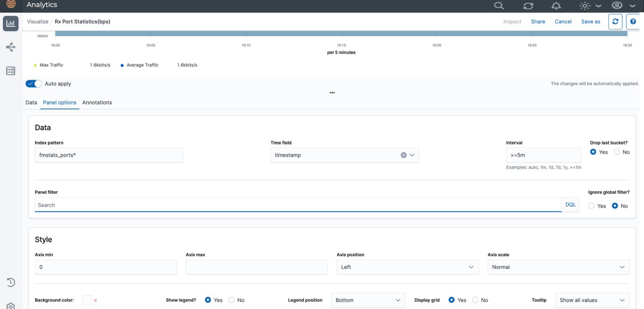This screenshot has height=309, width=644.
Task: Select No for Drop last bucket
Action: point(617,152)
